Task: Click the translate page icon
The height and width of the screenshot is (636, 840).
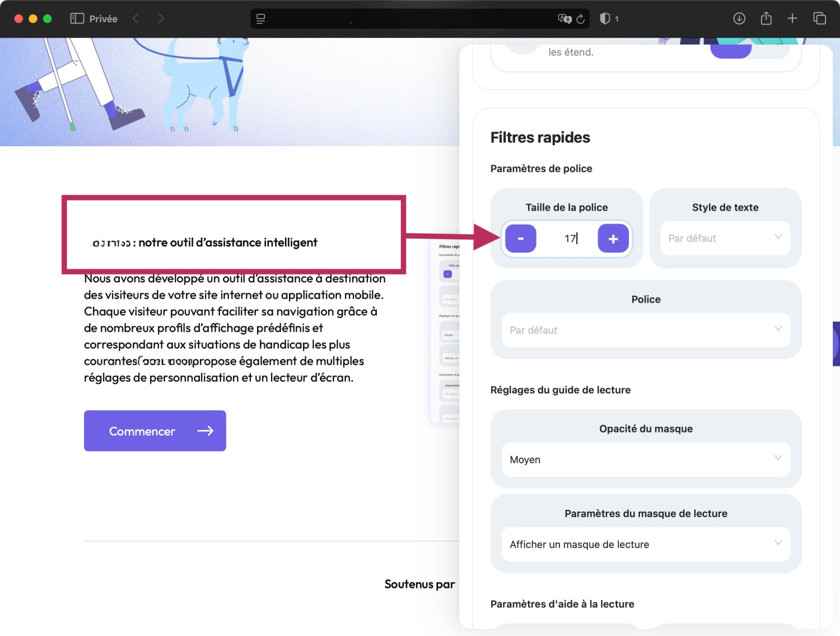Action: 564,19
